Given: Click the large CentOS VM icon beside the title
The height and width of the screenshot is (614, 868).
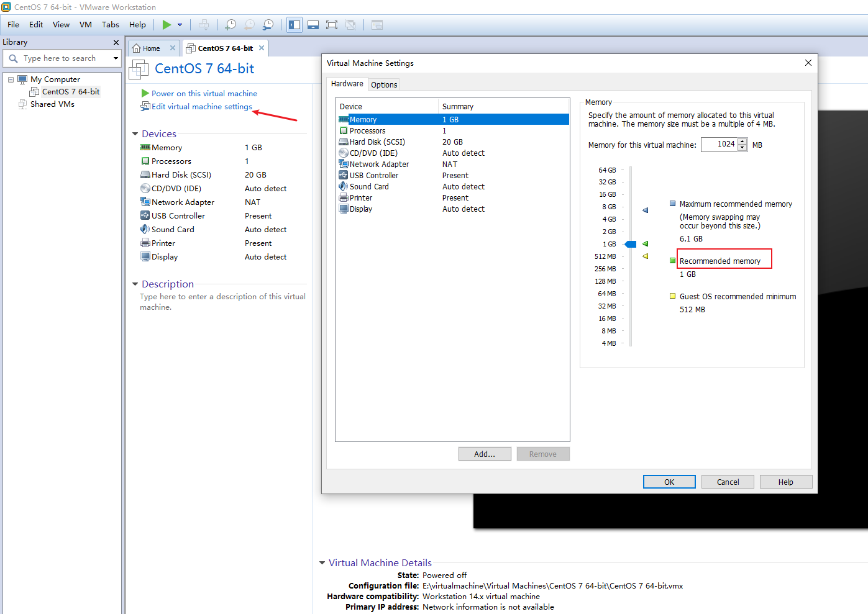Looking at the screenshot, I should click(139, 70).
